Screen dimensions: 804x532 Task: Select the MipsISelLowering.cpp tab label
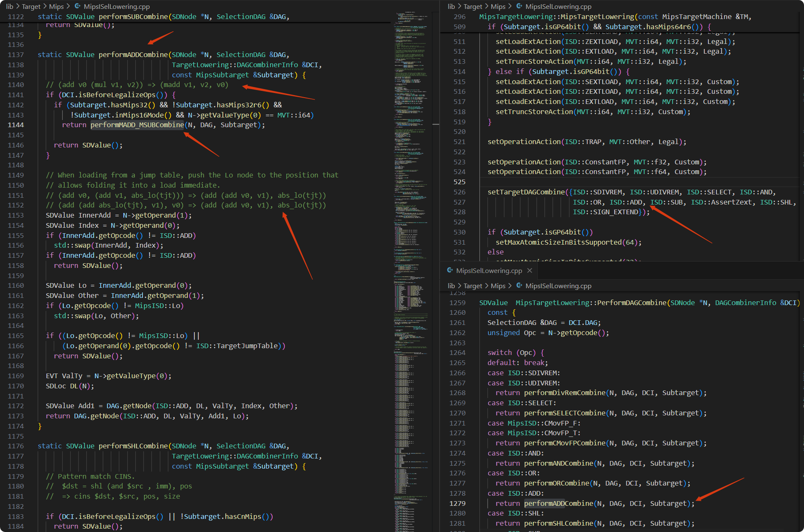[x=489, y=270]
